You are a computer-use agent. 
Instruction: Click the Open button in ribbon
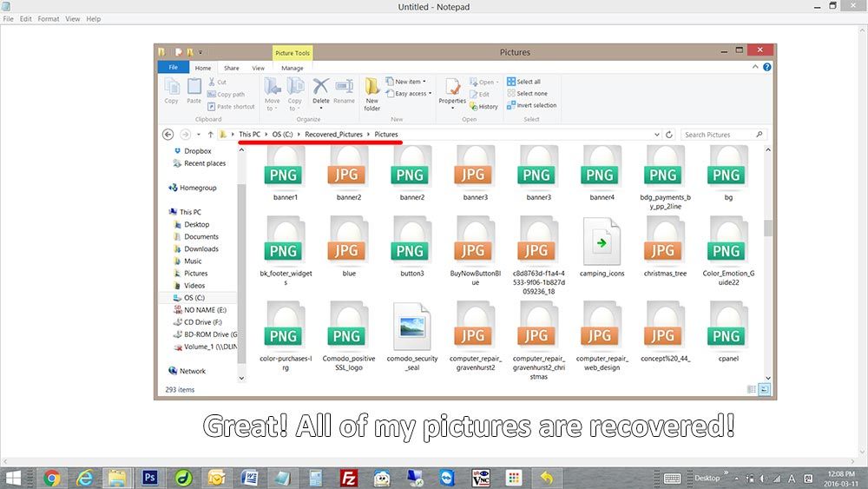(x=483, y=82)
